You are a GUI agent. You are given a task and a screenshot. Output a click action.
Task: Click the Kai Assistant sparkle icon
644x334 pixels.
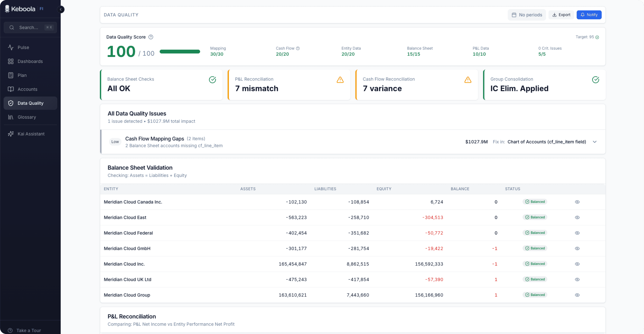(11, 134)
